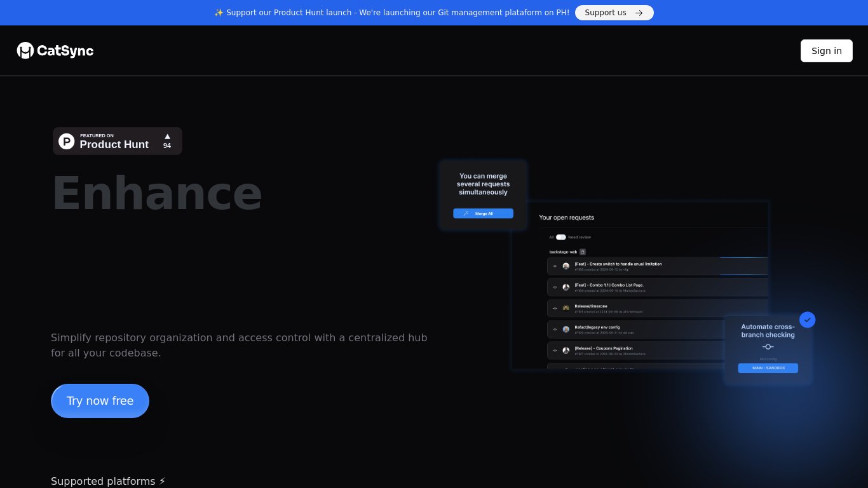Image resolution: width=868 pixels, height=488 pixels.
Task: Click the Merge All button
Action: tap(483, 213)
